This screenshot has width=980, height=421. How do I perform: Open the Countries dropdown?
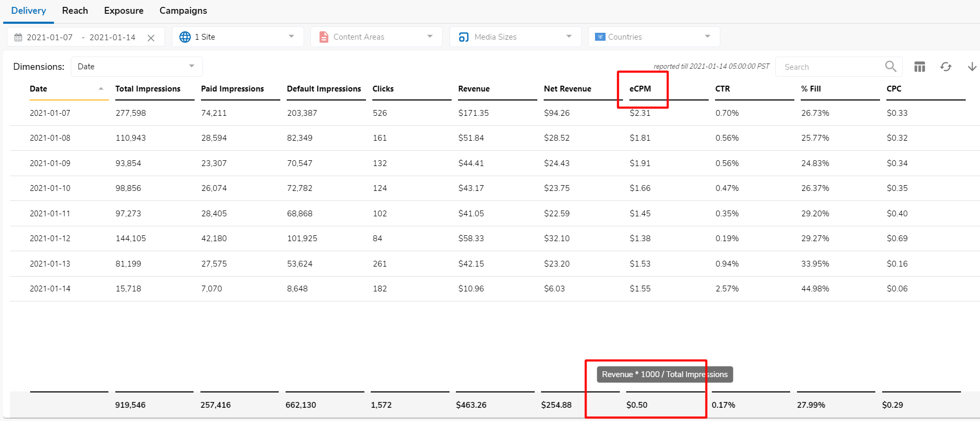click(x=708, y=36)
